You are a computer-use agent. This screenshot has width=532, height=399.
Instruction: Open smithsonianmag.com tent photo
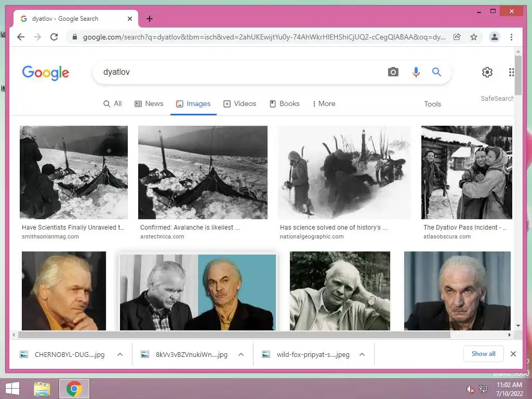74,172
